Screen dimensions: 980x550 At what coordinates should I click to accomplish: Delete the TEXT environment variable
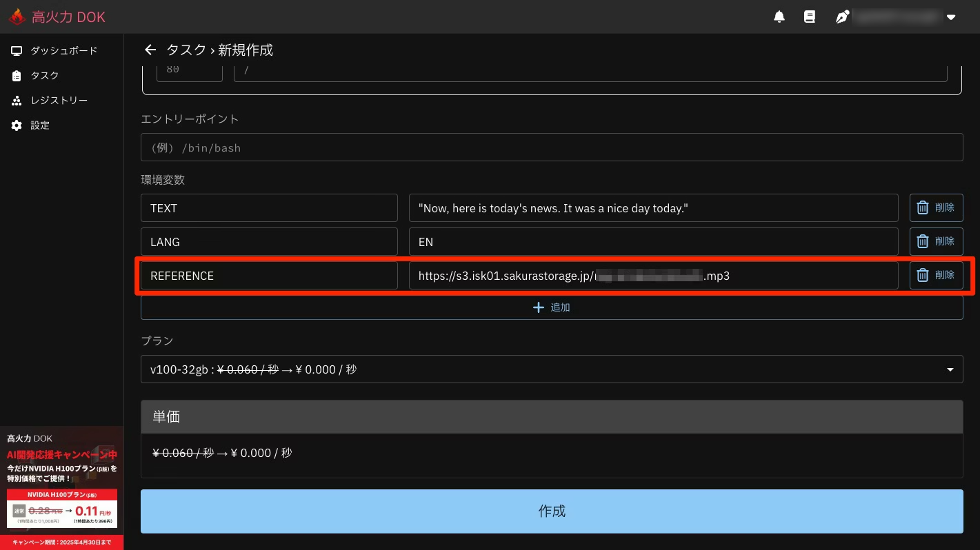click(936, 207)
